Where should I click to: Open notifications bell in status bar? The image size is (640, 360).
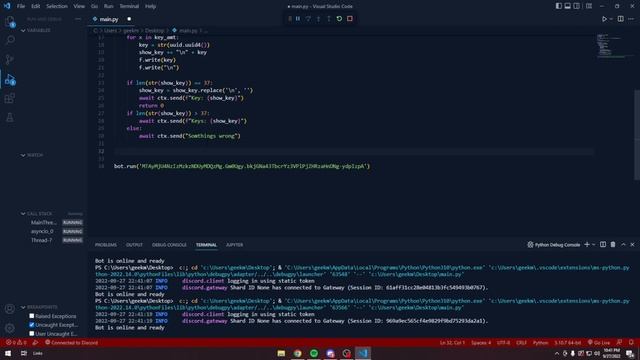631,342
